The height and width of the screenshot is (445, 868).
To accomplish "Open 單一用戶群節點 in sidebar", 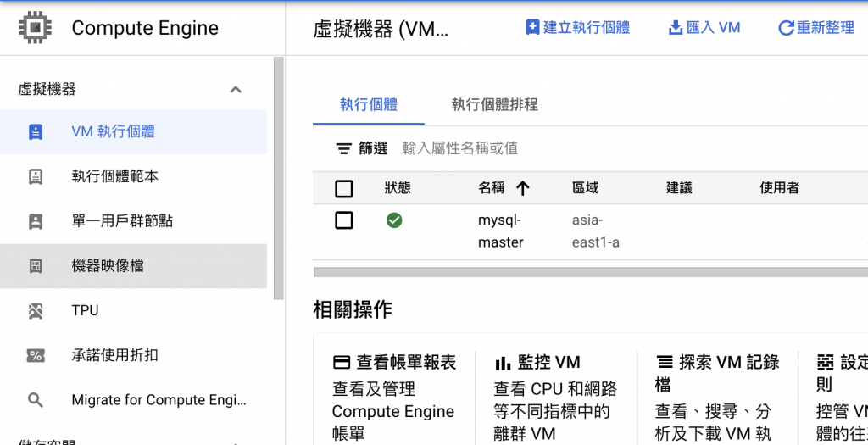I will click(x=133, y=221).
